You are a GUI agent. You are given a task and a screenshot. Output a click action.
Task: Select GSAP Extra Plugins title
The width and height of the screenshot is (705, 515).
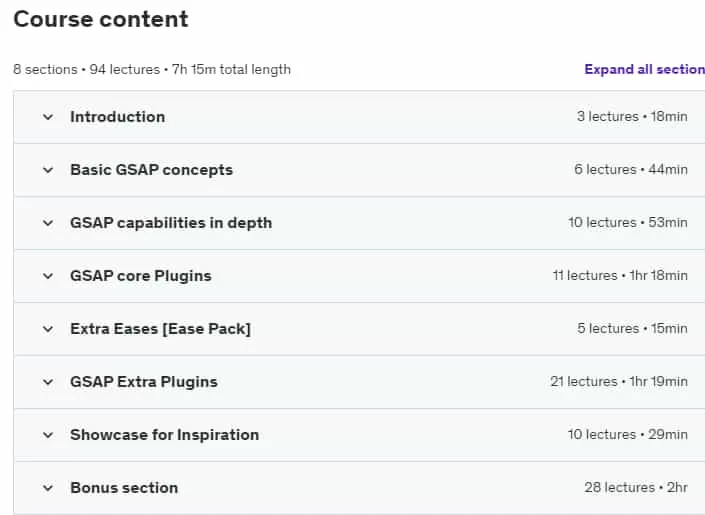click(144, 382)
